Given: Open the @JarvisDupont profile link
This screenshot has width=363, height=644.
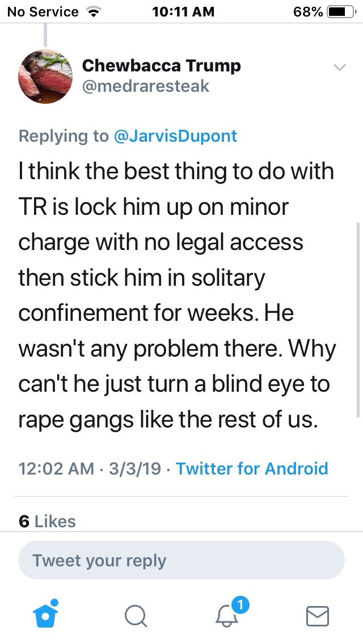Looking at the screenshot, I should (x=176, y=136).
